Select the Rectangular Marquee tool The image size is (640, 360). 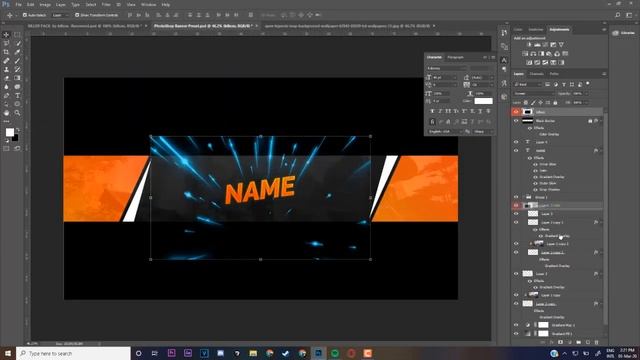coord(17,35)
